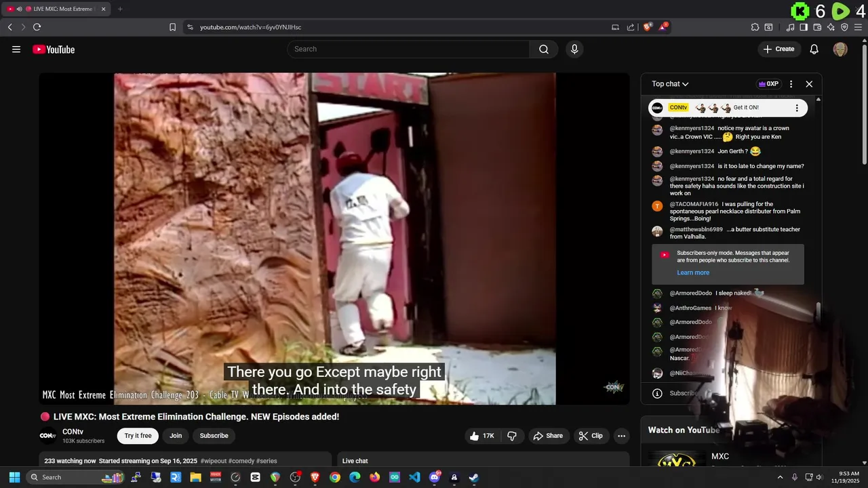The image size is (868, 488).
Task: Open CONtv channel avatar below video
Action: [x=47, y=436]
